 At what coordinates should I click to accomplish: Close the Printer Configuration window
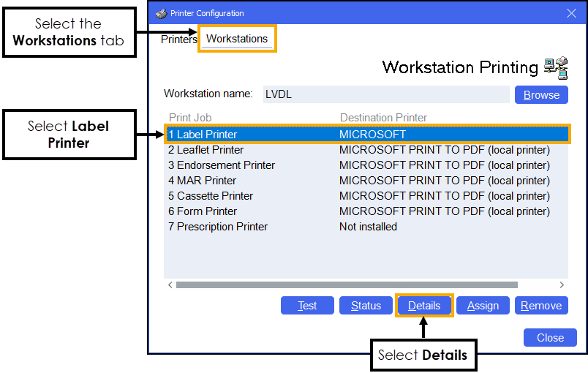(x=571, y=13)
